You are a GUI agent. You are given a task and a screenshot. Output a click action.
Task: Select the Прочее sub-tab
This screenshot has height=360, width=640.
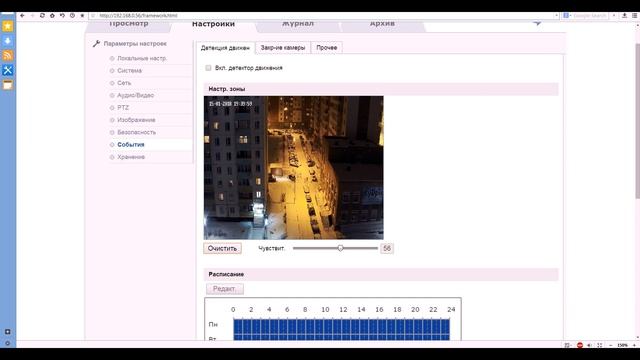(327, 48)
